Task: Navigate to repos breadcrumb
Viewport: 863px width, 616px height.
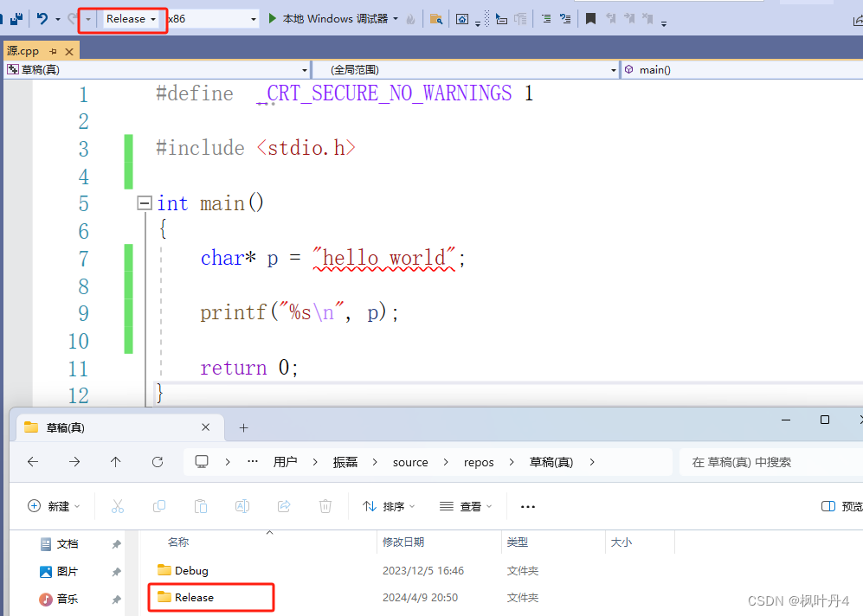Action: 479,463
